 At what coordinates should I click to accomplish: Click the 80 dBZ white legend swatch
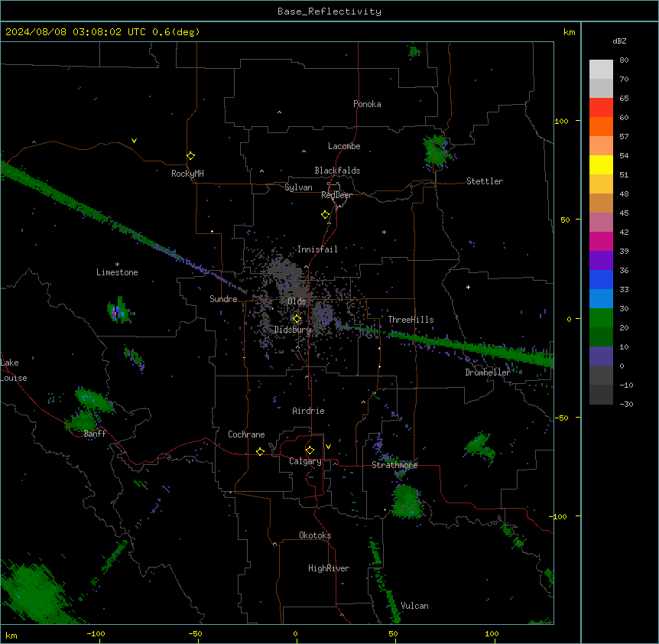601,70
